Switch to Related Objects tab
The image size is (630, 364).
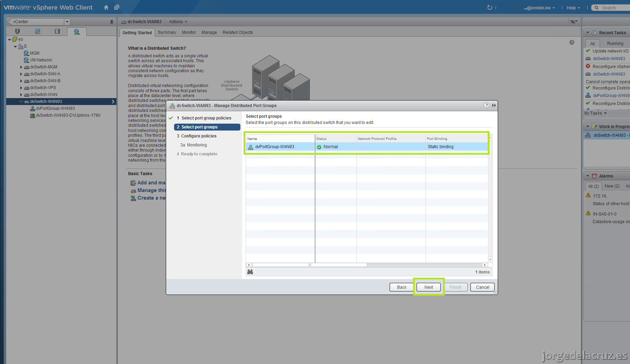coord(238,32)
